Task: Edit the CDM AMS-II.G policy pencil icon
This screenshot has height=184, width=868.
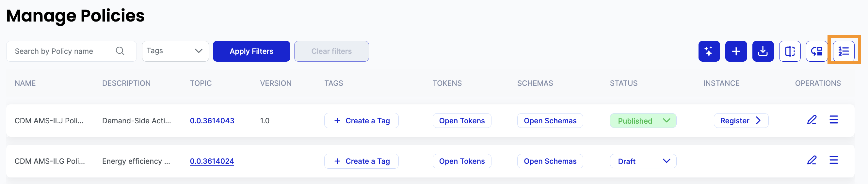Action: [x=812, y=160]
